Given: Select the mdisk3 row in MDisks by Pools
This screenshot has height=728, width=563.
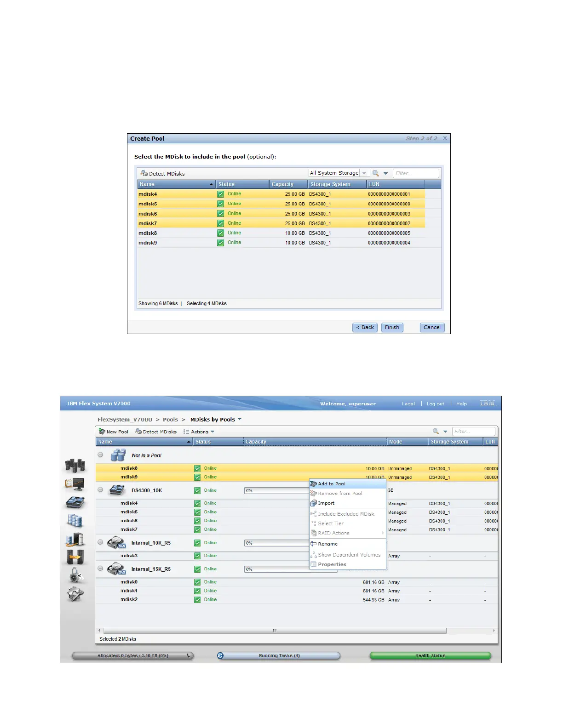Looking at the screenshot, I should [x=297, y=556].
